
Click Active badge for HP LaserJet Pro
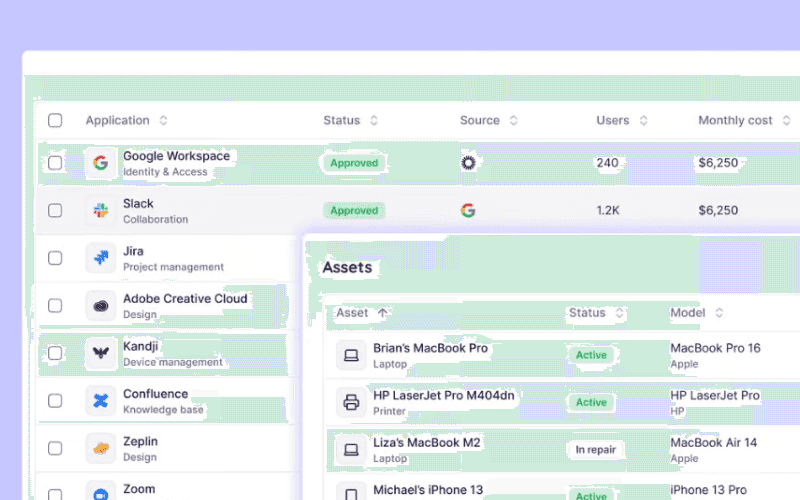point(591,402)
